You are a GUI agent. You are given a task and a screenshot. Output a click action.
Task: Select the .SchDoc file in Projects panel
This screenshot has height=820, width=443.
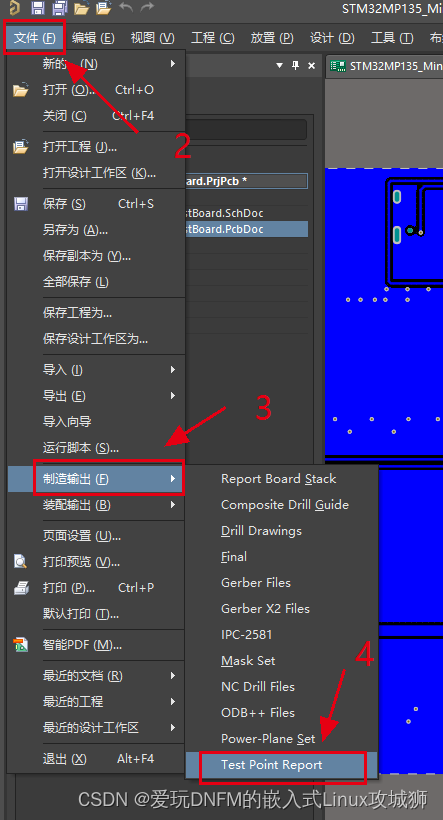[x=246, y=213]
